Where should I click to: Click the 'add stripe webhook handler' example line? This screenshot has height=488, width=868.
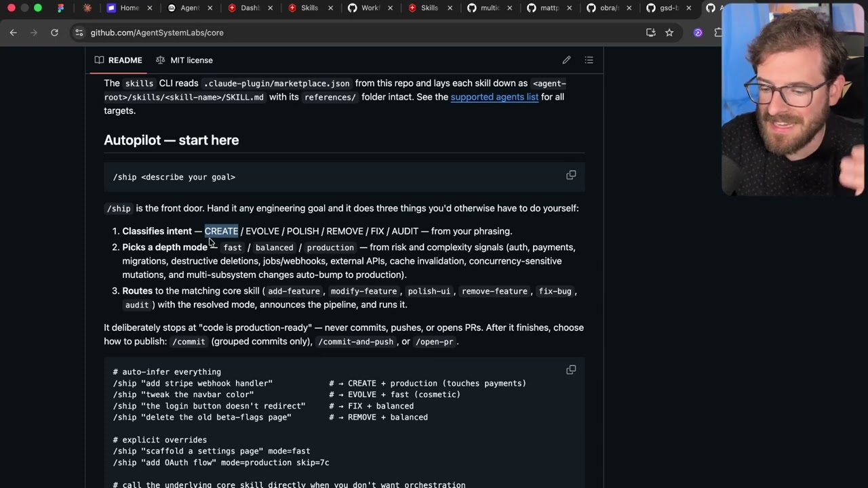pyautogui.click(x=319, y=384)
